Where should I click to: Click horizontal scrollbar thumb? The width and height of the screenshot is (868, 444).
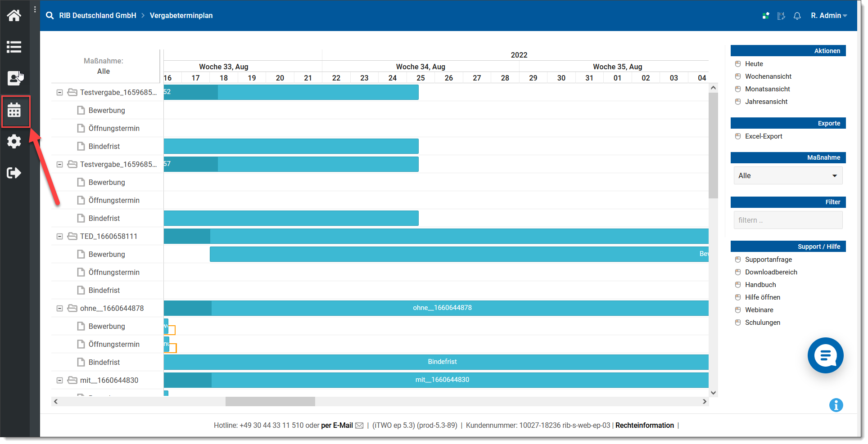270,401
